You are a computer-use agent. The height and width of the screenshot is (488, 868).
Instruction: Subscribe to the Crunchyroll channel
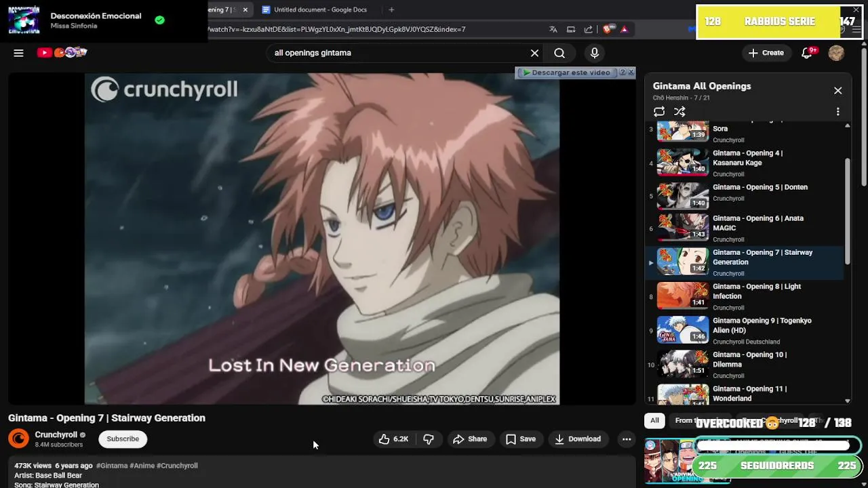coord(123,439)
